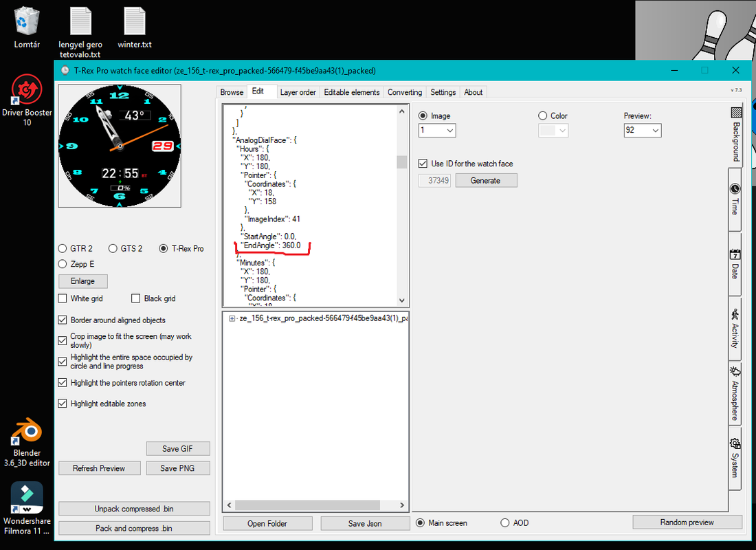Launch Driver Booster 10 shortcut
The image size is (756, 550).
(27, 100)
